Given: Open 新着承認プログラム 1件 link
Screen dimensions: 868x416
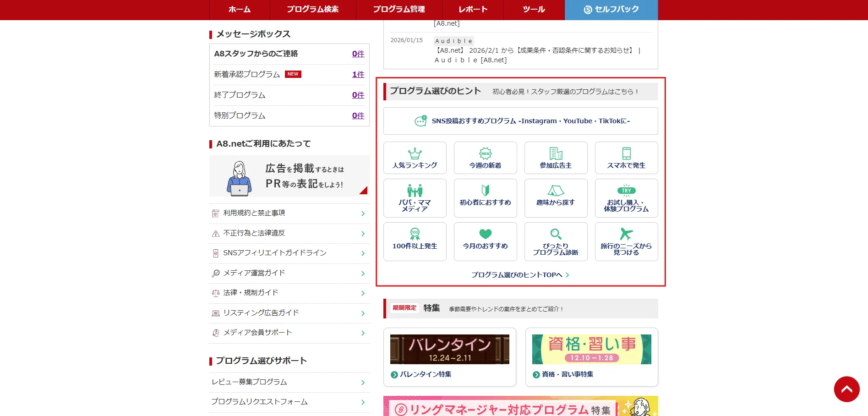Looking at the screenshot, I should pyautogui.click(x=358, y=74).
